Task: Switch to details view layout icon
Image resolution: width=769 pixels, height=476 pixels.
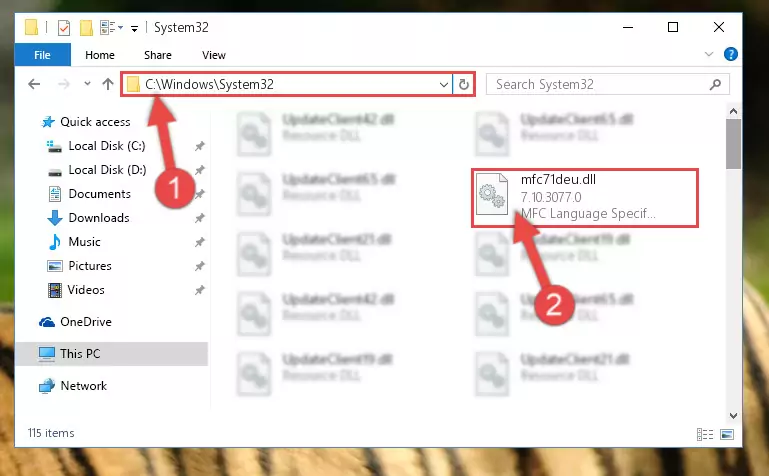Action: [705, 434]
